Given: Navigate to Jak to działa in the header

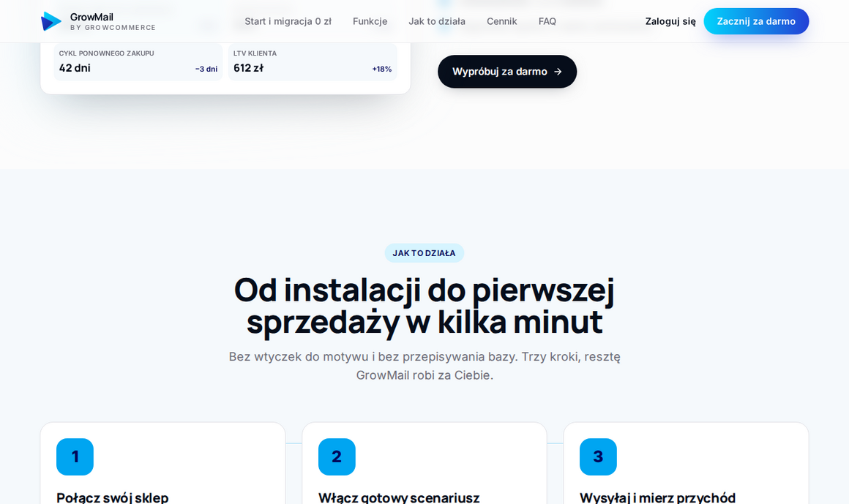Looking at the screenshot, I should [437, 21].
